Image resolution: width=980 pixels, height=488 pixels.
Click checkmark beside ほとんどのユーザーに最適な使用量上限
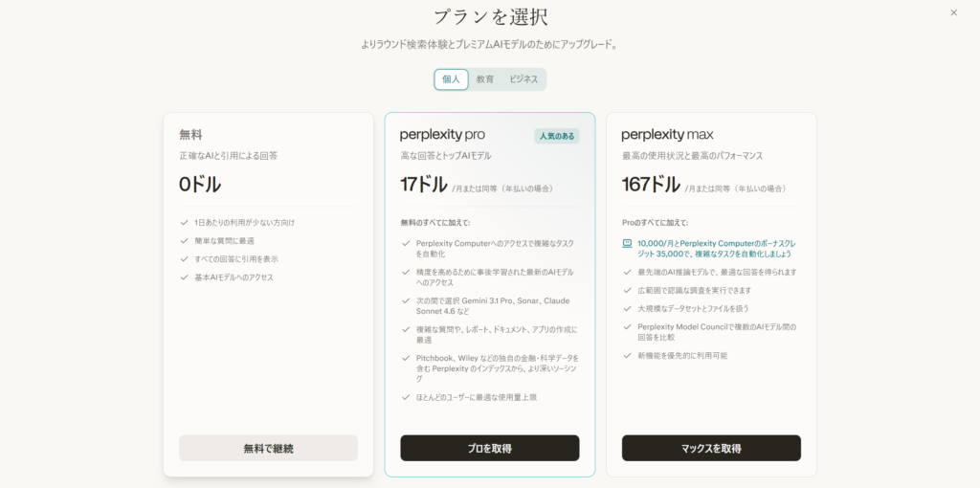(x=406, y=397)
